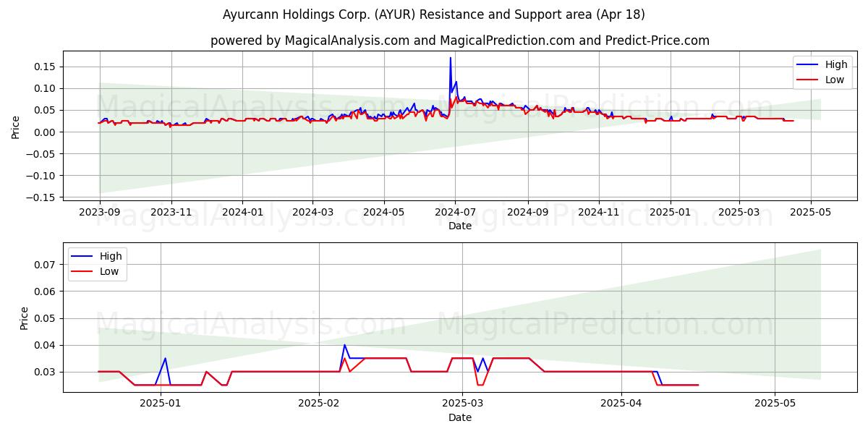
Task: Click the 0.15 price tick on top chart
Action: (46, 67)
